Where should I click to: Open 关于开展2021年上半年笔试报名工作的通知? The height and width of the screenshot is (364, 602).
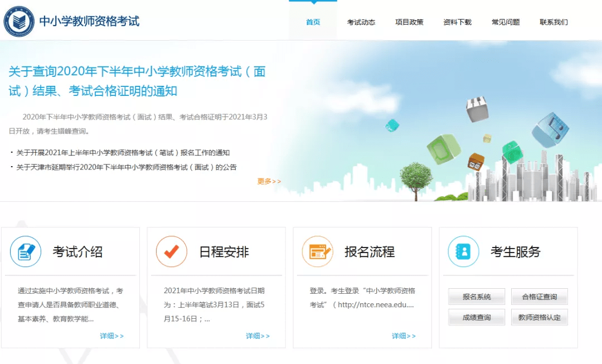(123, 153)
